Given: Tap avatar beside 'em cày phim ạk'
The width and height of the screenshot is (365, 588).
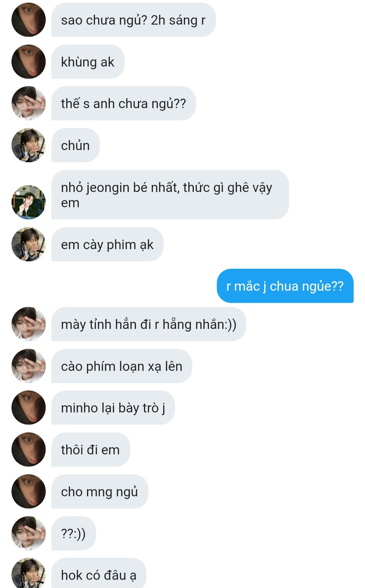Looking at the screenshot, I should (x=28, y=244).
